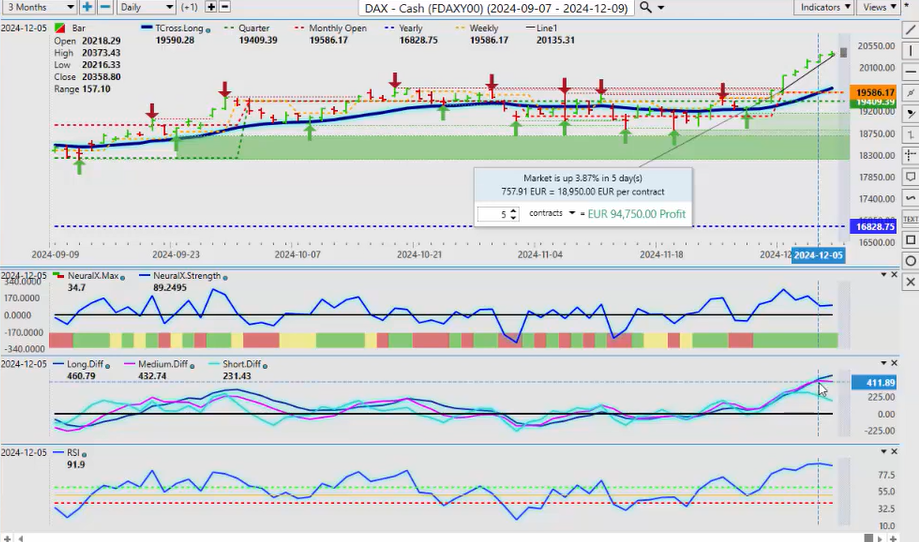919x542 pixels.
Task: Close the RSI indicator panel
Action: (x=894, y=452)
